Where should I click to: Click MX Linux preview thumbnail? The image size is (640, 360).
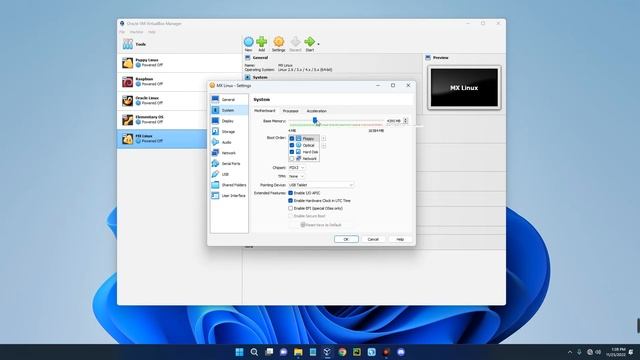pos(464,88)
